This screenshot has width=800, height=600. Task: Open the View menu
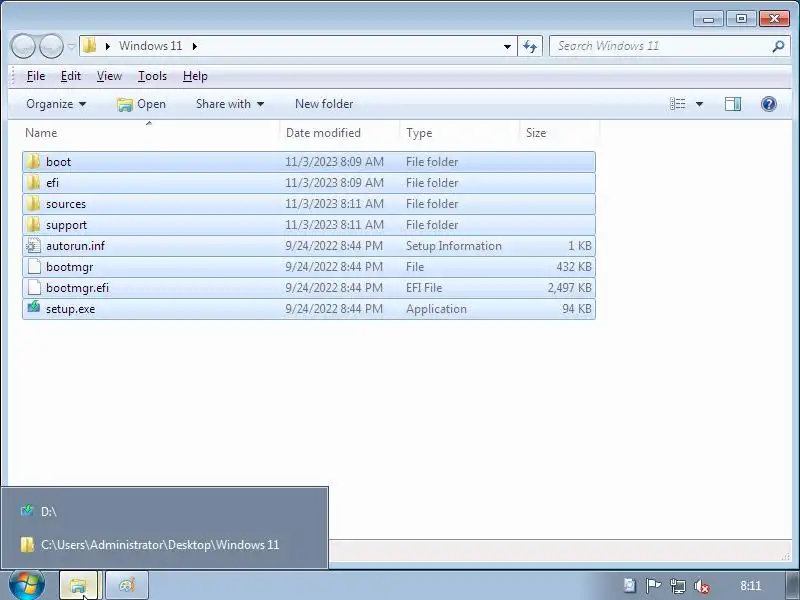109,76
